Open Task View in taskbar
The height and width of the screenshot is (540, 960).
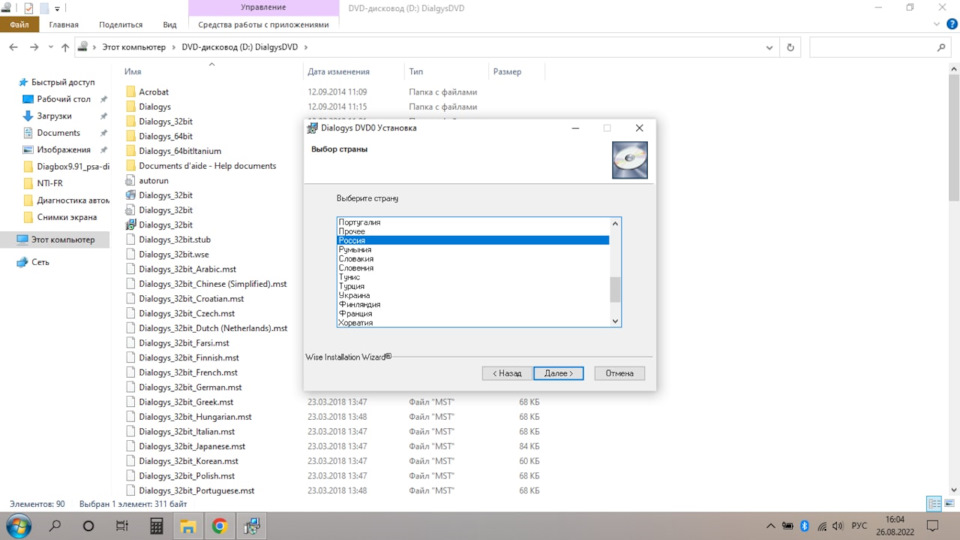tap(122, 526)
